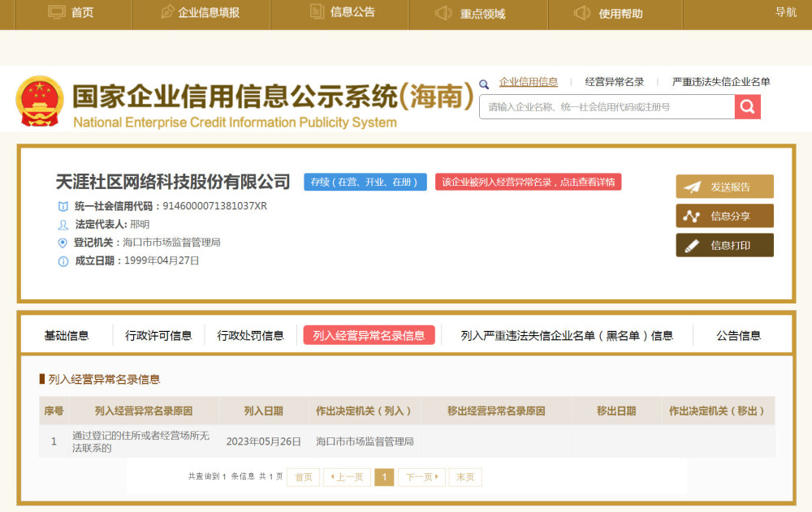Click the date cell 2023年05月26日
Viewport: 812px width, 512px height.
tap(264, 441)
